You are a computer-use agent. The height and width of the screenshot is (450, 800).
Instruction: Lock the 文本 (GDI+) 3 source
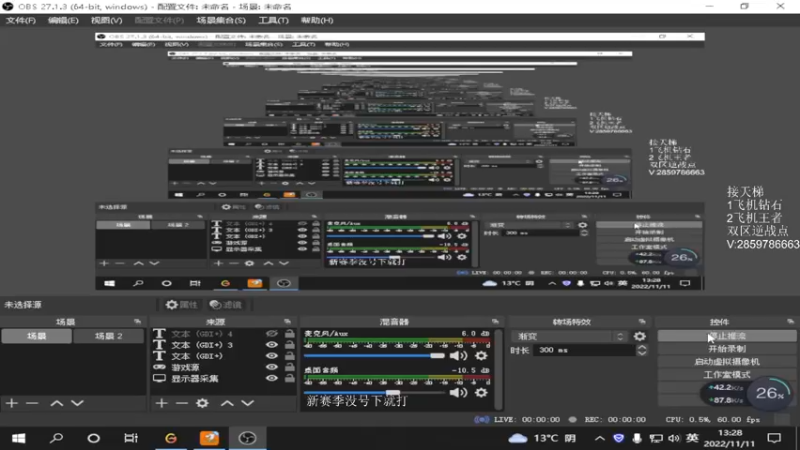(289, 345)
